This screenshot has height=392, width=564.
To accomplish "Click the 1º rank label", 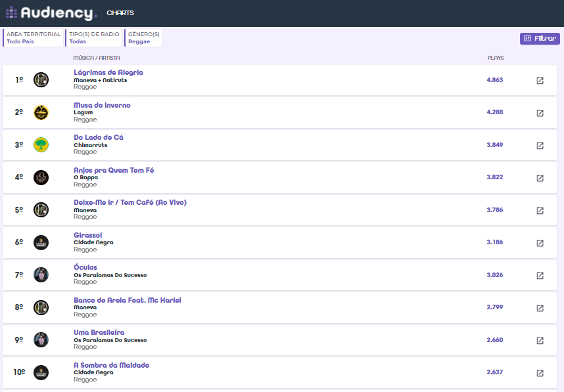I will click(19, 79).
